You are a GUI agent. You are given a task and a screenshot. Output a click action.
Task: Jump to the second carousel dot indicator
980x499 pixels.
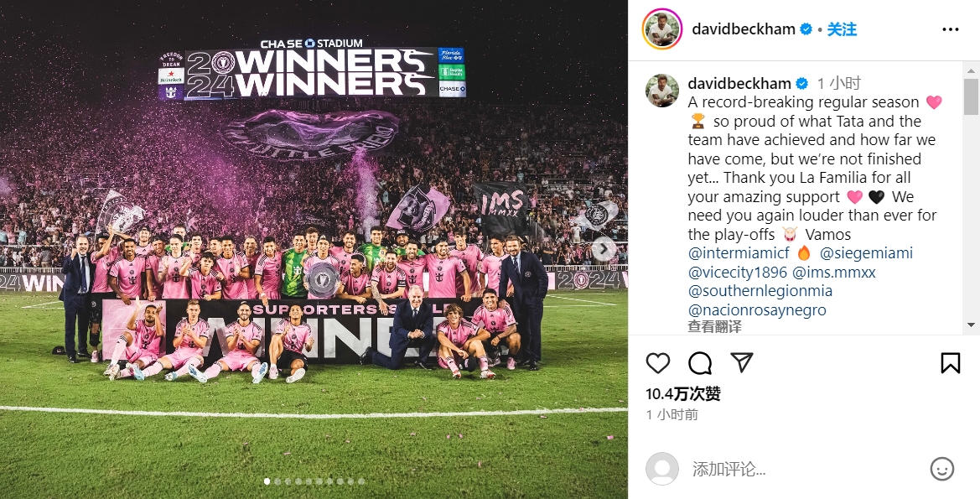[x=277, y=481]
